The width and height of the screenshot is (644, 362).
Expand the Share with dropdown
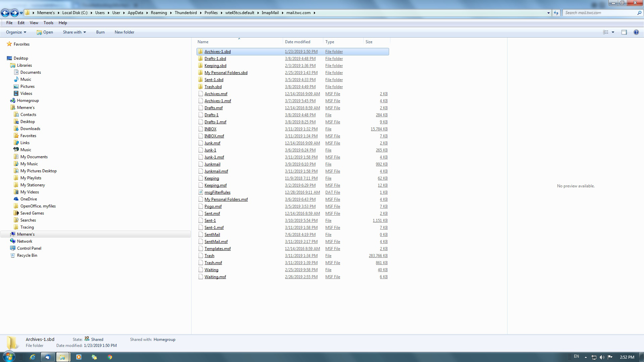tap(74, 32)
